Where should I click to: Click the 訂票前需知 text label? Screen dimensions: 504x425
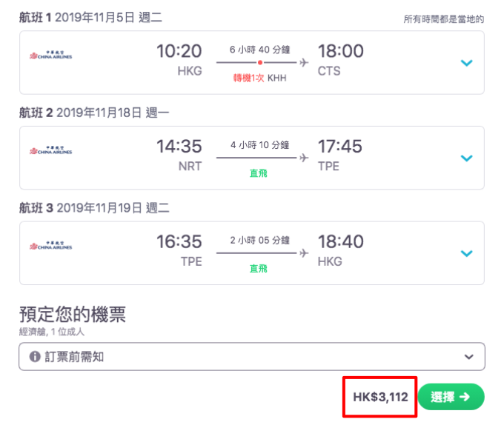click(x=74, y=357)
